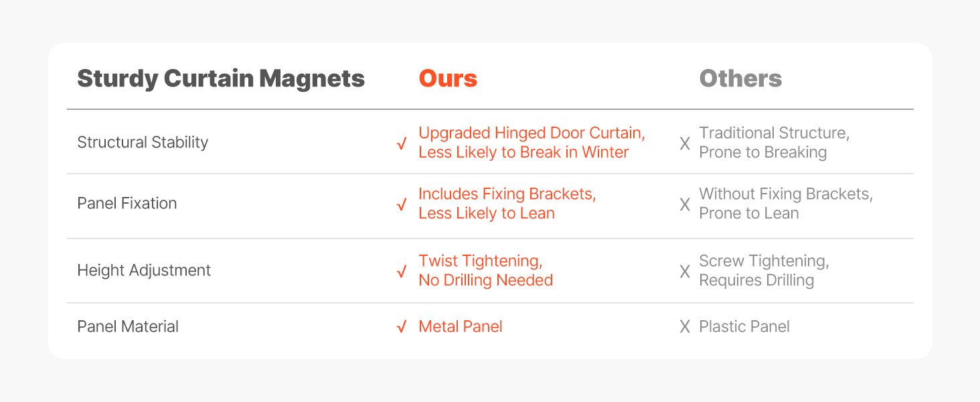Click the X mark beside Traditional Structure
Viewport: 980px width, 402px height.
tap(685, 143)
